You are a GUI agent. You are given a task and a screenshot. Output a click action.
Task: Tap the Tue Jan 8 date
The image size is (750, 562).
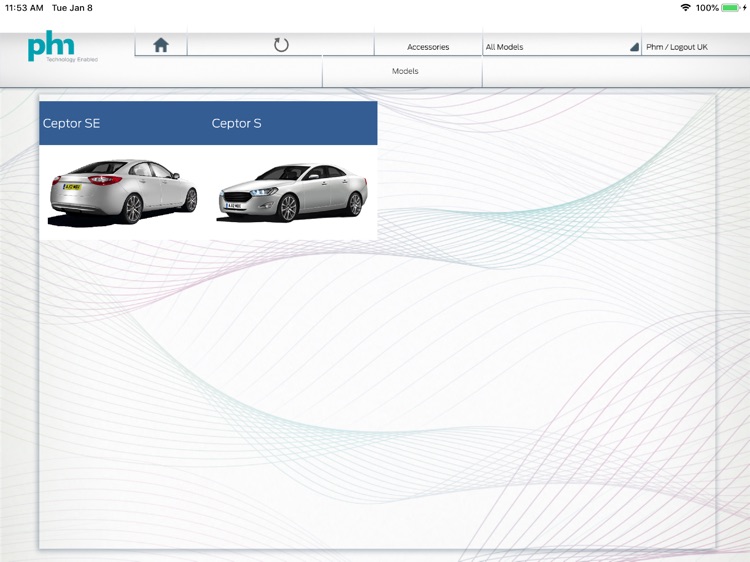73,8
